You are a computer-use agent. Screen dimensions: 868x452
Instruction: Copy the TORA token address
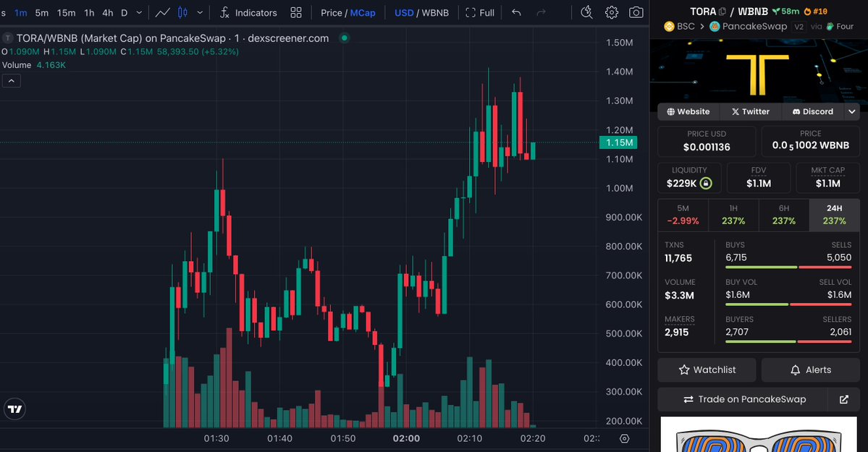pyautogui.click(x=722, y=12)
